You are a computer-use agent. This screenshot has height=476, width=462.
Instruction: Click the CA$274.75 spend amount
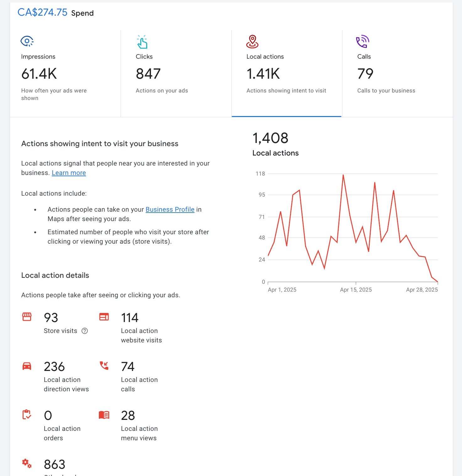click(42, 13)
